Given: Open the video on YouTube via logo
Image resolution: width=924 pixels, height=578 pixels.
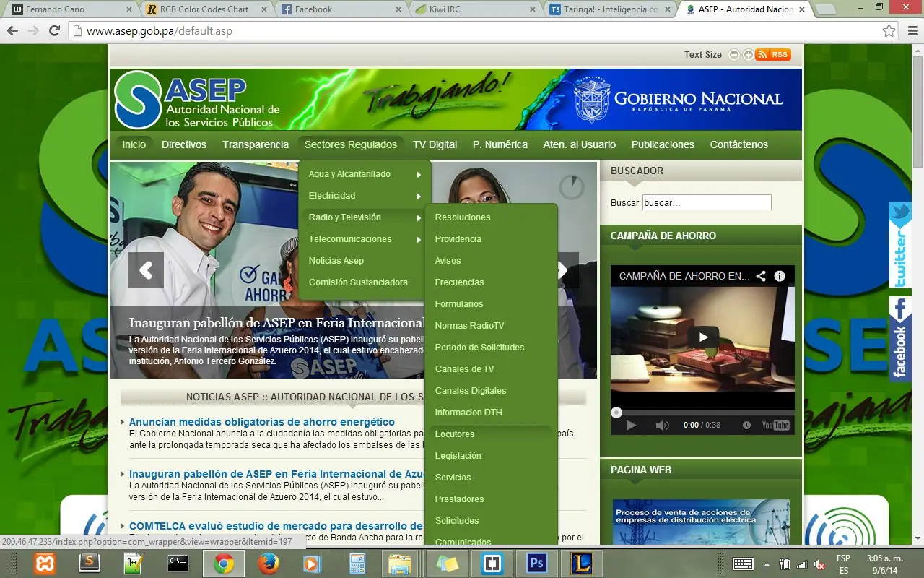Looking at the screenshot, I should (x=776, y=425).
